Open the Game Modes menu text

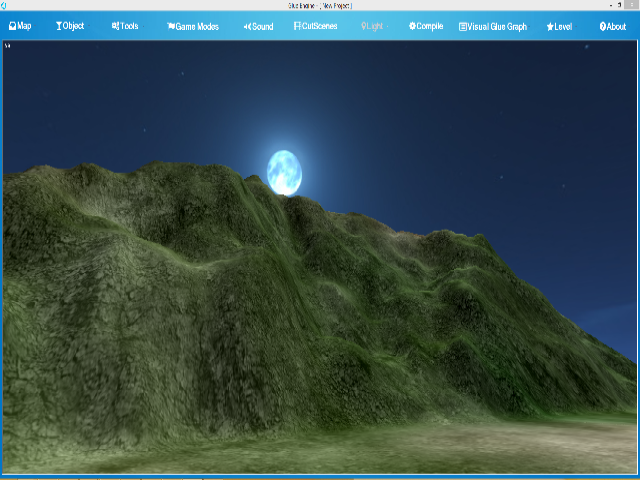pos(197,26)
